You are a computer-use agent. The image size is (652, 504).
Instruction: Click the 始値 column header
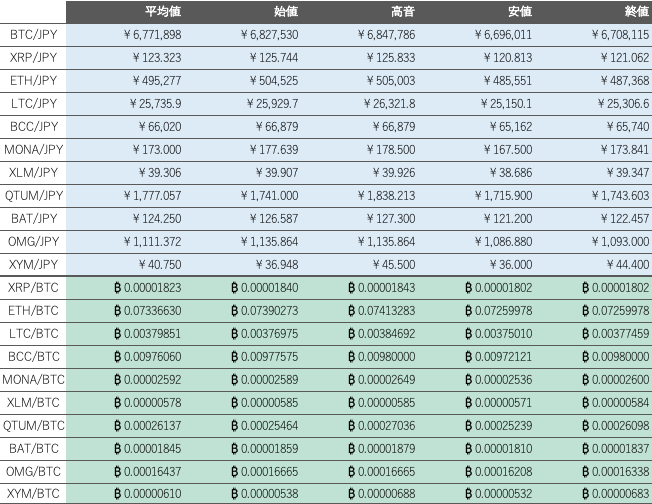pos(286,11)
